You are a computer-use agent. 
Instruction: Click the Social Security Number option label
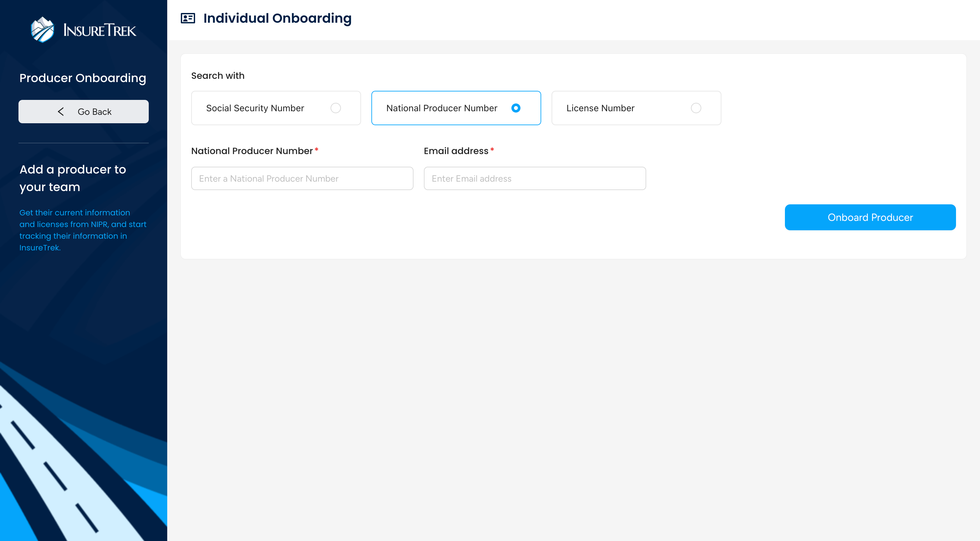point(255,108)
